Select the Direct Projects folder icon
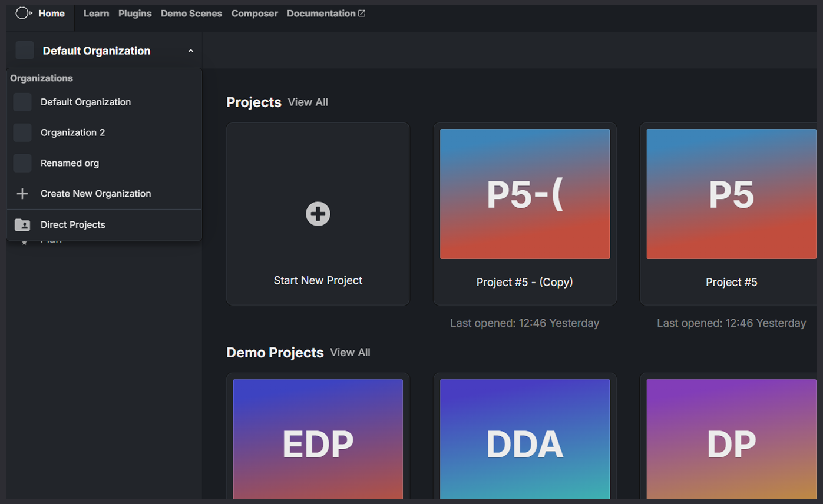823x504 pixels. [x=22, y=224]
